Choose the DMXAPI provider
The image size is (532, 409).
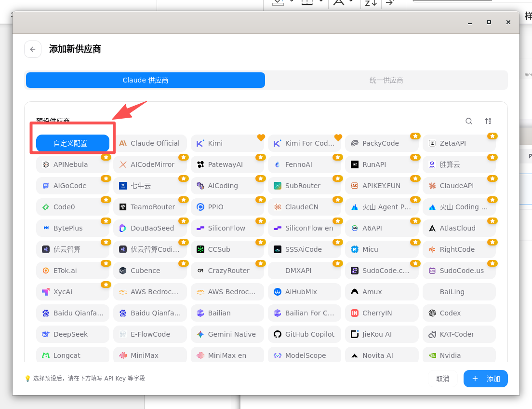coord(305,271)
